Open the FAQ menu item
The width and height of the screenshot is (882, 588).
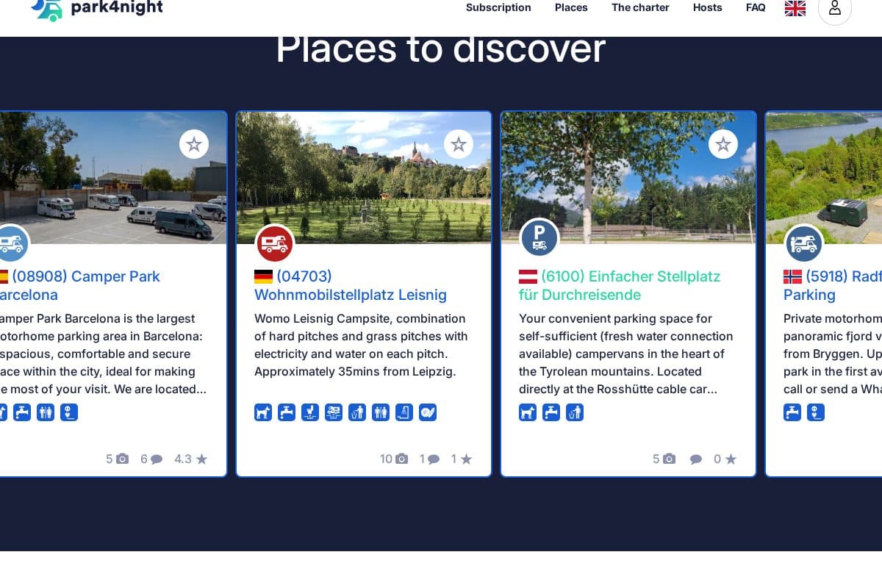tap(756, 7)
